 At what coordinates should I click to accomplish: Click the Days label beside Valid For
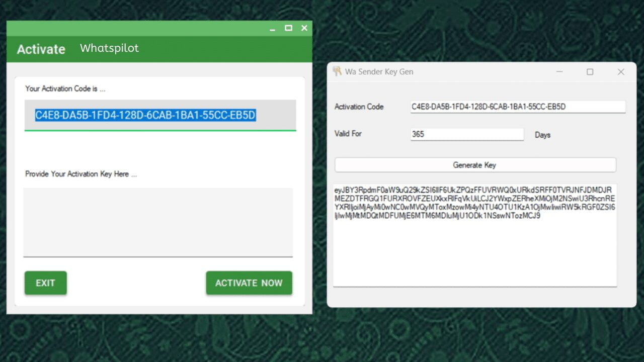[x=542, y=135]
